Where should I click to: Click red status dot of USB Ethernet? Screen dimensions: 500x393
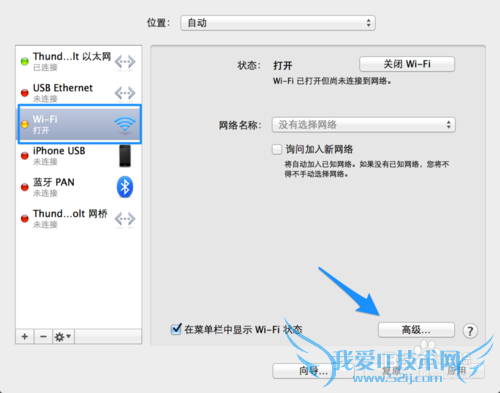tap(25, 93)
